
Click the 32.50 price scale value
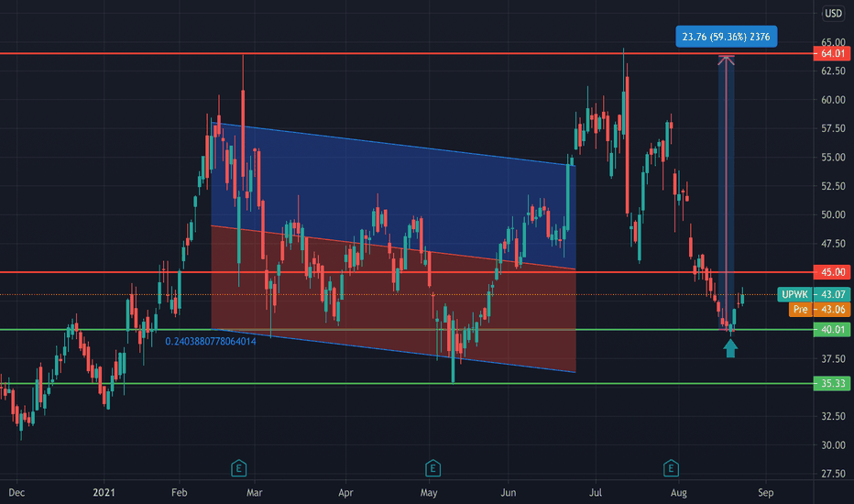[x=833, y=416]
